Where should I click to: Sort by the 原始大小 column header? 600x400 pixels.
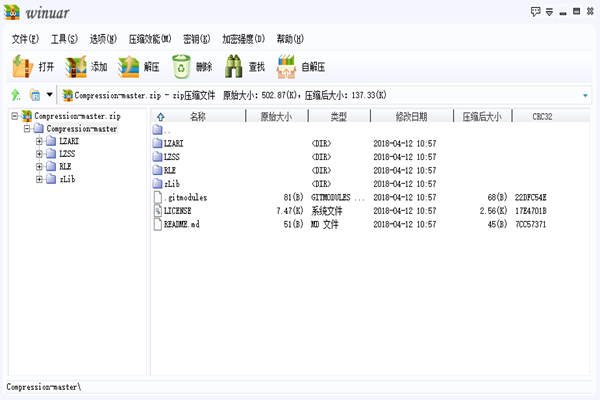[277, 116]
